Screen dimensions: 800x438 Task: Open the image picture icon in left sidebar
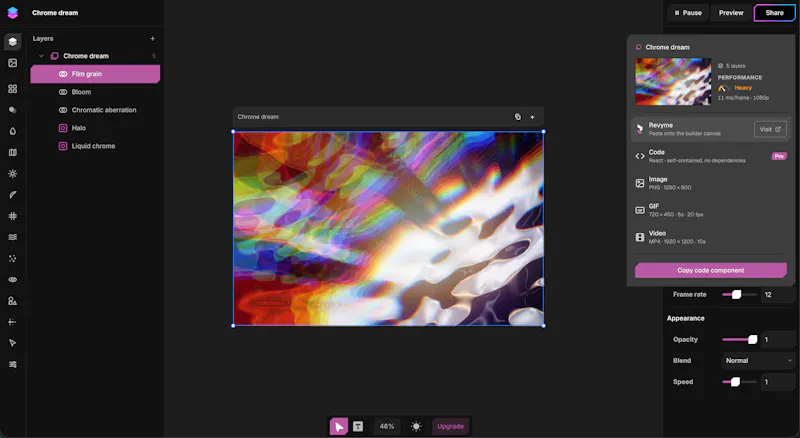13,63
